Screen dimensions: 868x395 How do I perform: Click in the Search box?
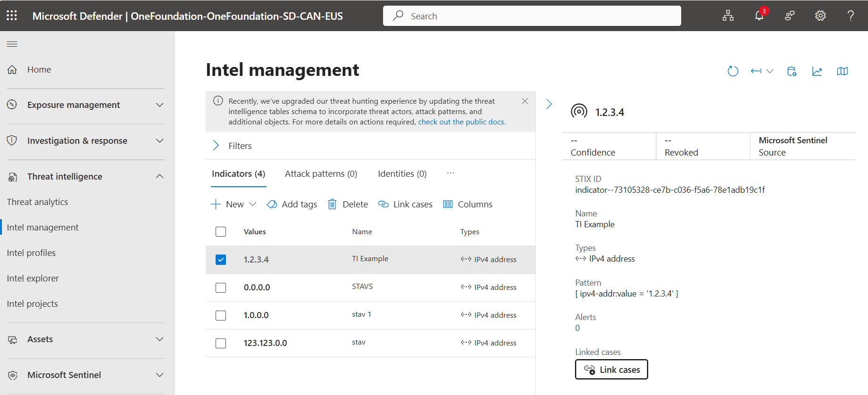click(532, 16)
